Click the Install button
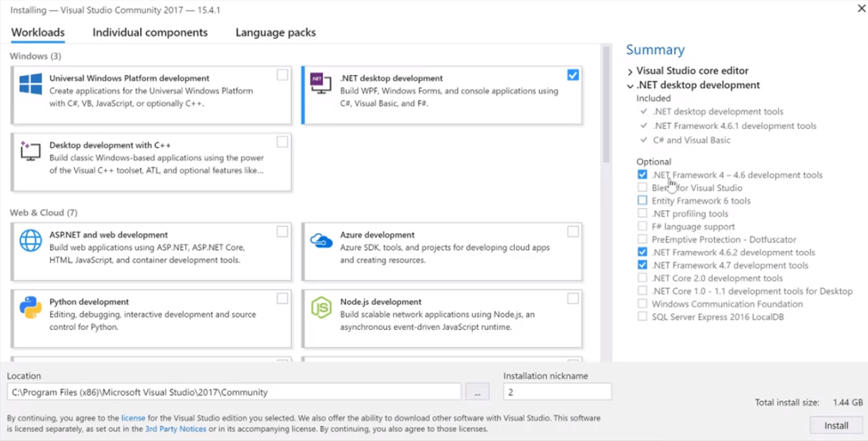Image resolution: width=868 pixels, height=441 pixels. pos(836,425)
